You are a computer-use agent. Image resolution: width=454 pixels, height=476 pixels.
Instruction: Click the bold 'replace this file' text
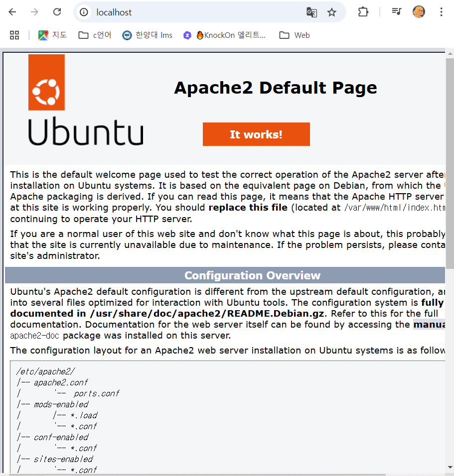[248, 208]
